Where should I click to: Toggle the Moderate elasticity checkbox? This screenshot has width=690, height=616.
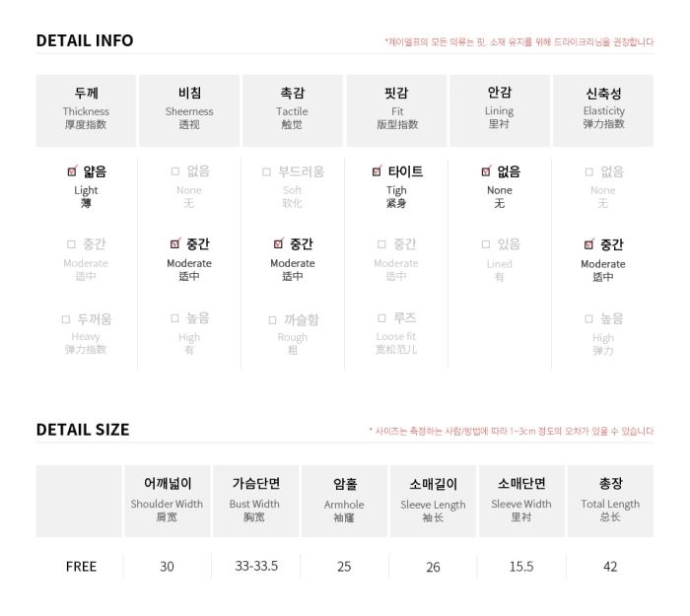[x=588, y=244]
